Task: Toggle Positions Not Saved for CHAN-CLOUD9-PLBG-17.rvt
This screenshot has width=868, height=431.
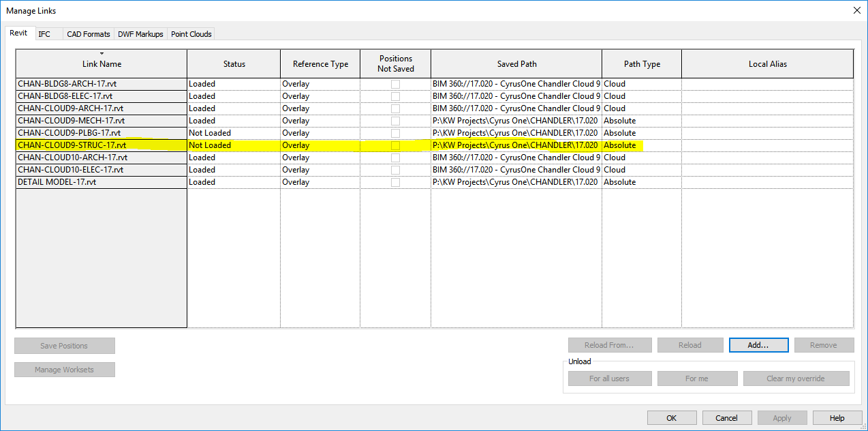Action: [395, 133]
